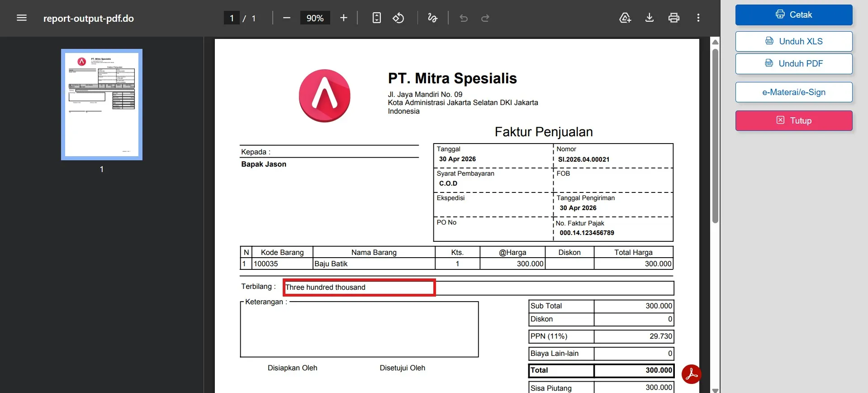868x393 pixels.
Task: Click the blue Cetak button
Action: point(794,15)
